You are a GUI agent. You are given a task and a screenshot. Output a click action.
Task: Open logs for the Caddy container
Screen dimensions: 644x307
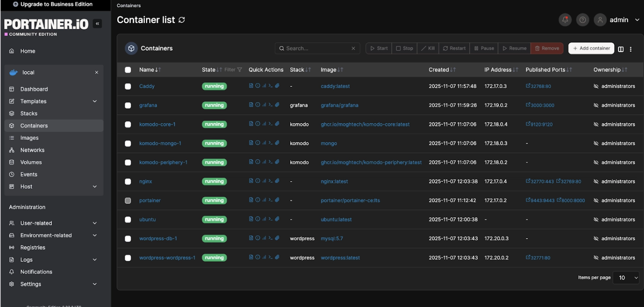[x=251, y=85]
